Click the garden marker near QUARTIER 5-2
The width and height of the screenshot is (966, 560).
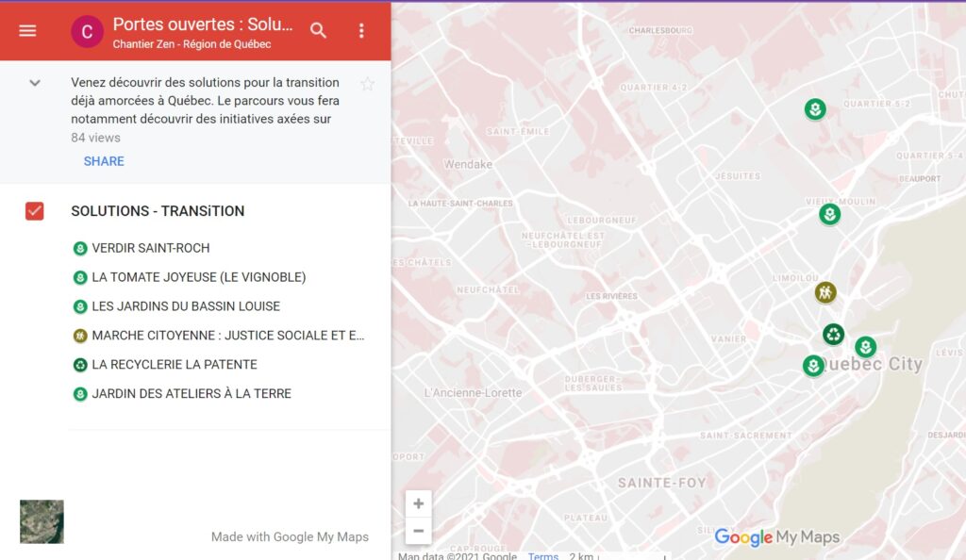(x=815, y=109)
